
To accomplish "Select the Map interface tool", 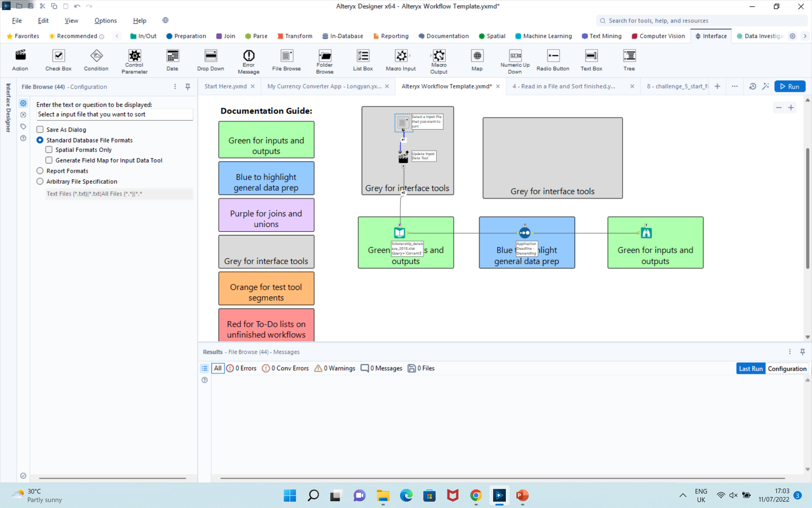I will (x=477, y=60).
